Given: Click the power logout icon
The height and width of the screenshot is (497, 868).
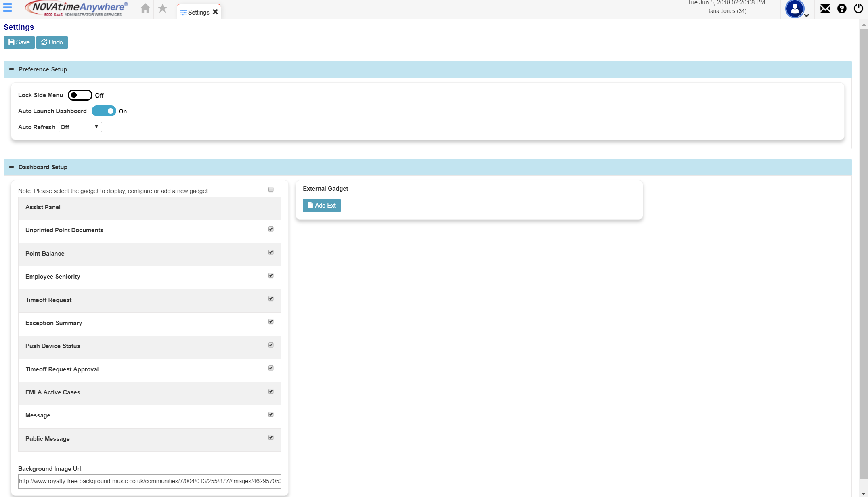Looking at the screenshot, I should [858, 8].
